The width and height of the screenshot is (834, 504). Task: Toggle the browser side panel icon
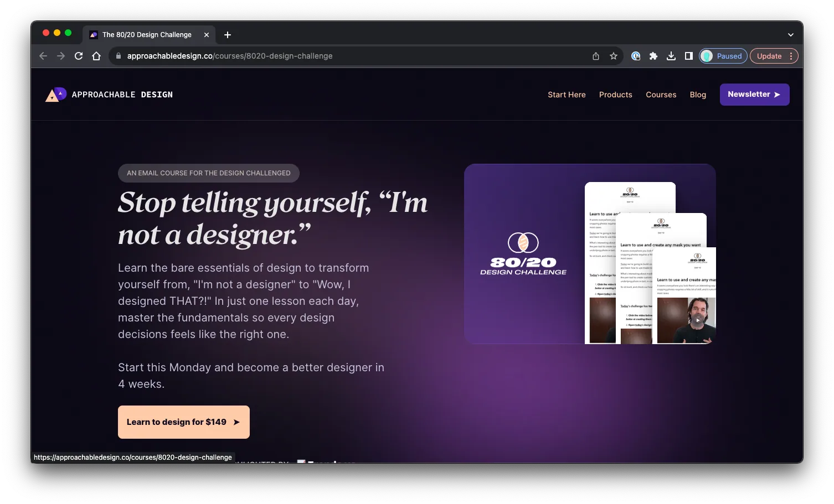point(689,56)
